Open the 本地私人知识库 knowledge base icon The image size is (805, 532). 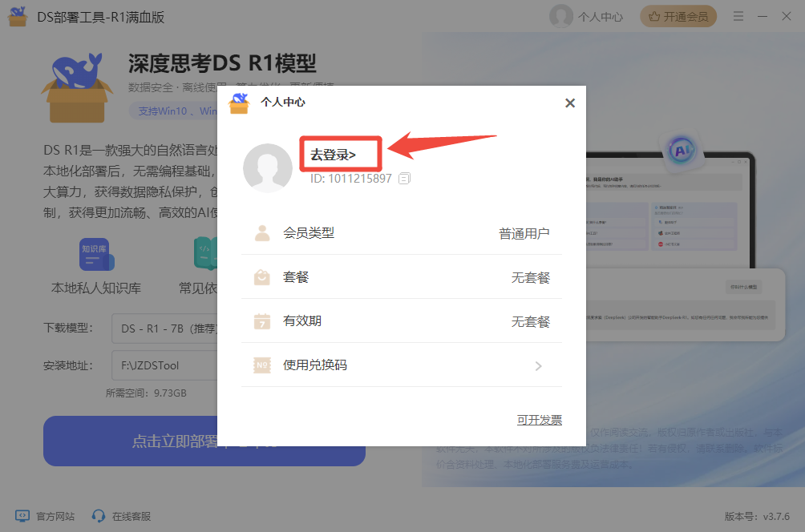pos(96,254)
